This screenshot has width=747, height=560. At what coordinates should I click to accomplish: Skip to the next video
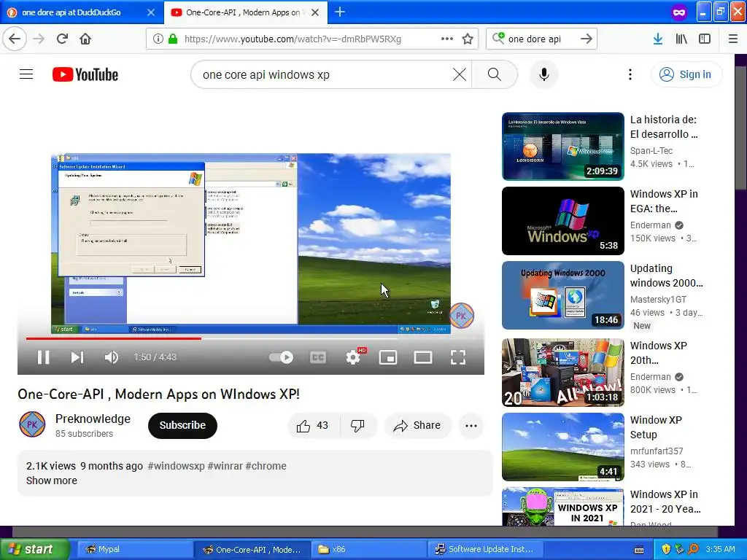tap(77, 357)
